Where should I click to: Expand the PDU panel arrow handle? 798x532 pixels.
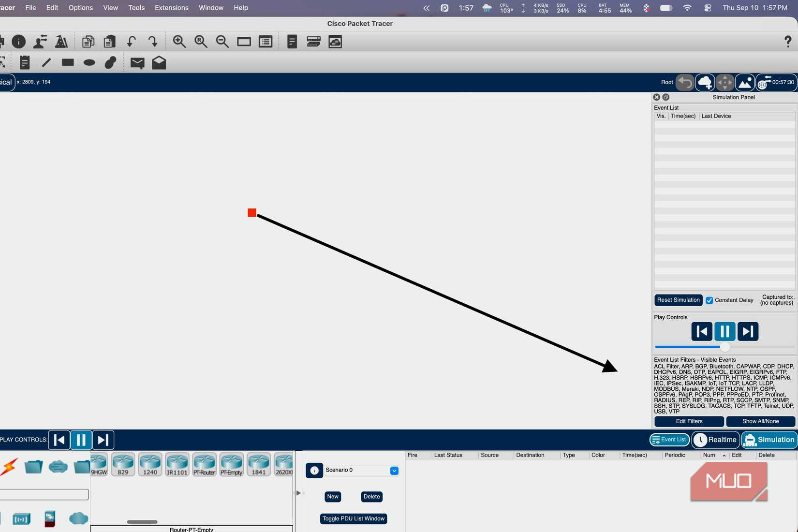pyautogui.click(x=298, y=493)
